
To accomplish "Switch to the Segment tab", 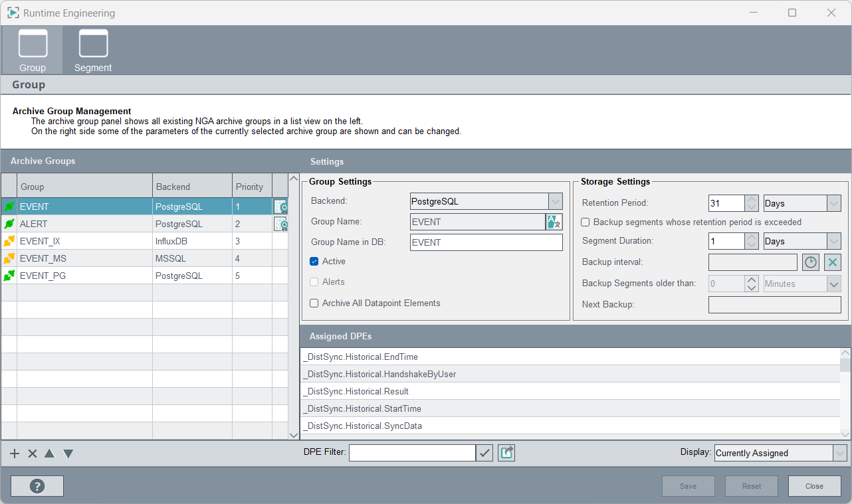I will 93,51.
